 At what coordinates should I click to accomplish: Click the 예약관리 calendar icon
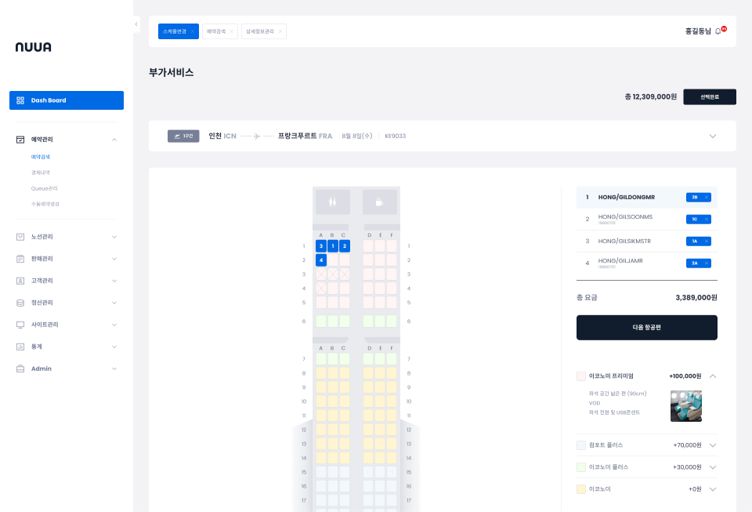(20, 140)
